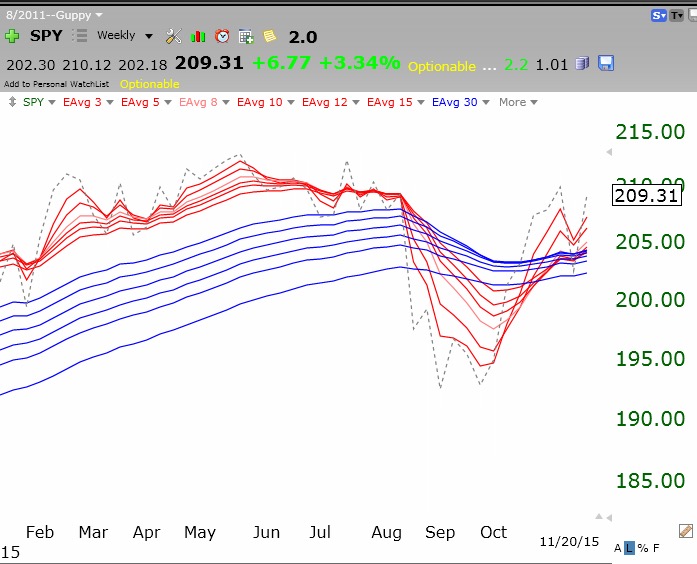Click the +6.77 net change value
Image resolution: width=697 pixels, height=564 pixels.
pos(281,63)
